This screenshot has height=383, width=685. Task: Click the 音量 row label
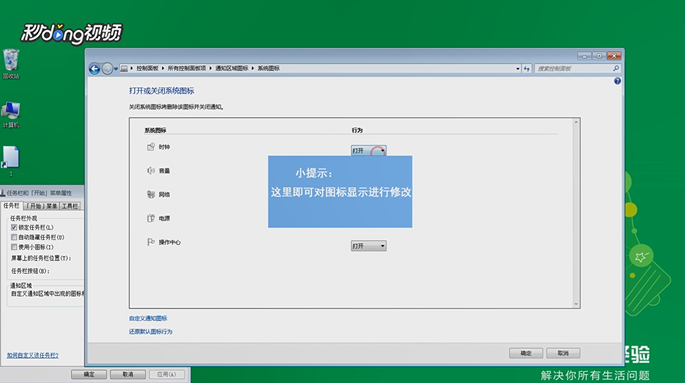pyautogui.click(x=164, y=171)
